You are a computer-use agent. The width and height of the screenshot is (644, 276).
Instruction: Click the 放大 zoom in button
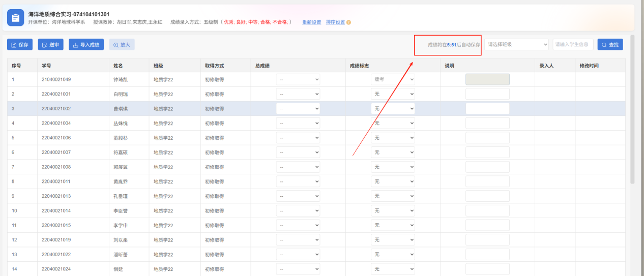pyautogui.click(x=122, y=45)
